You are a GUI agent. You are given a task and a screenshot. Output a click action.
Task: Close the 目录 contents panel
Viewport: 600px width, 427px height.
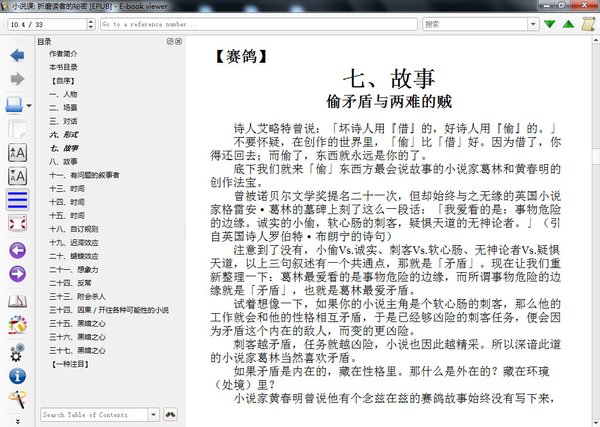[x=178, y=42]
